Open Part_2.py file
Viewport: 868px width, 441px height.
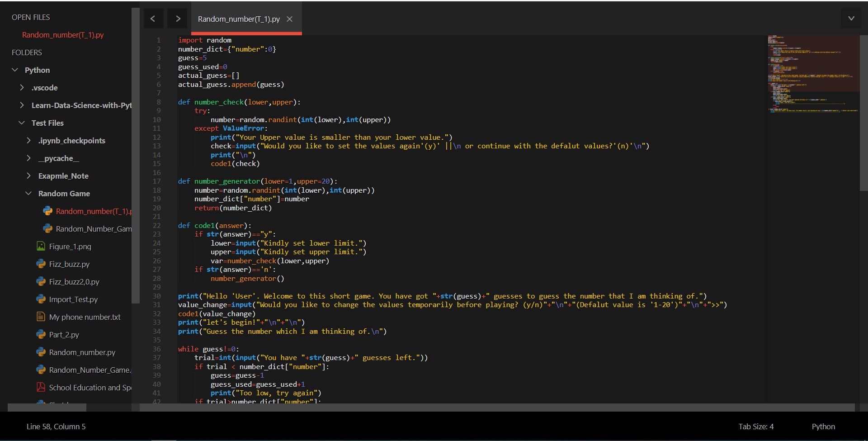[x=64, y=335]
